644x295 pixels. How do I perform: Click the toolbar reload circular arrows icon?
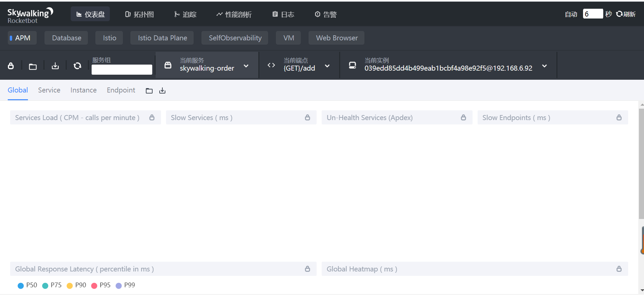77,66
